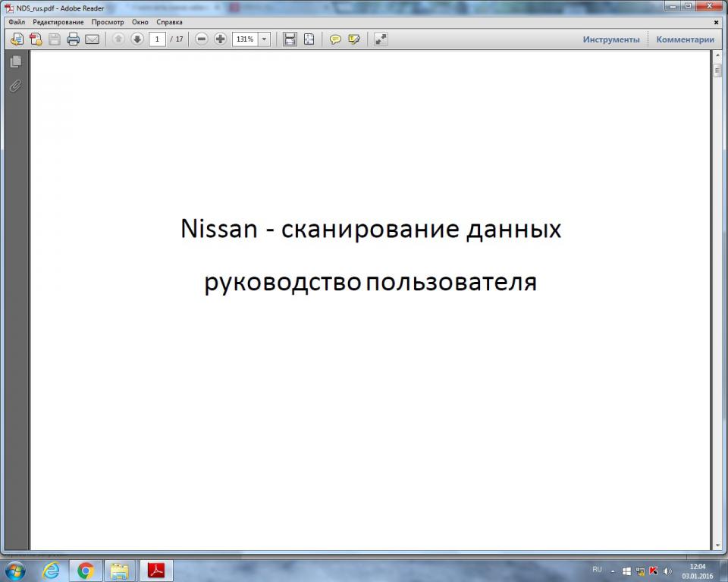Open the Окно menu
This screenshot has height=582, width=728.
pos(140,22)
